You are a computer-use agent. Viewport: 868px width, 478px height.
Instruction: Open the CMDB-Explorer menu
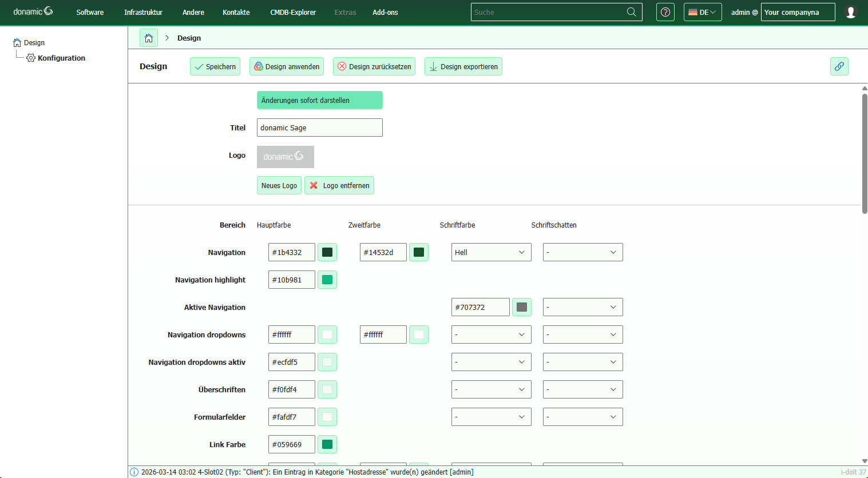coord(293,12)
